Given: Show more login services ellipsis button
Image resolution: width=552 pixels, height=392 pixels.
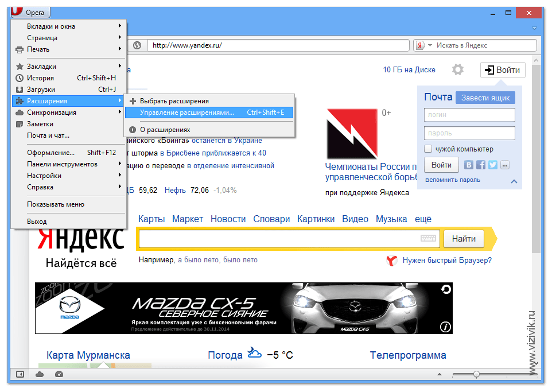Looking at the screenshot, I should coord(505,165).
